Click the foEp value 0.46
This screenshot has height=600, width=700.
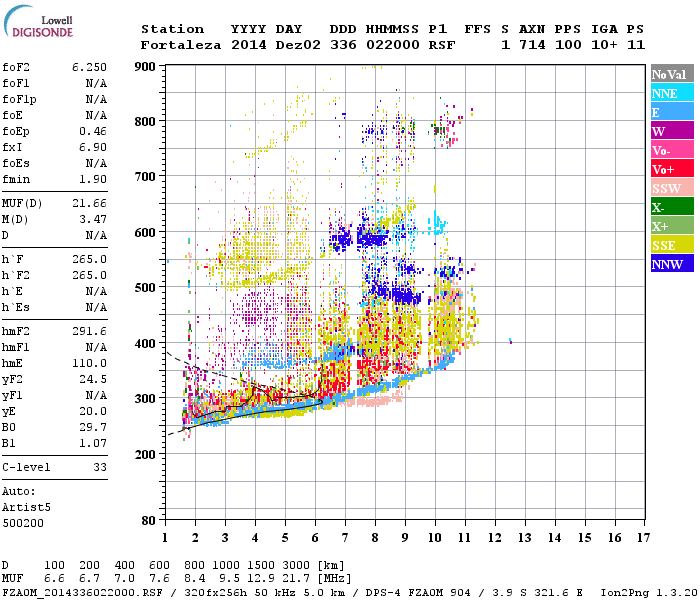[93, 131]
